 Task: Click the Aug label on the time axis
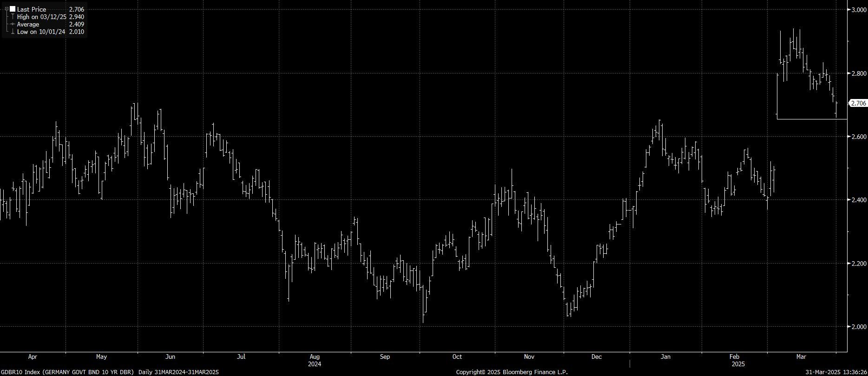[x=315, y=357]
